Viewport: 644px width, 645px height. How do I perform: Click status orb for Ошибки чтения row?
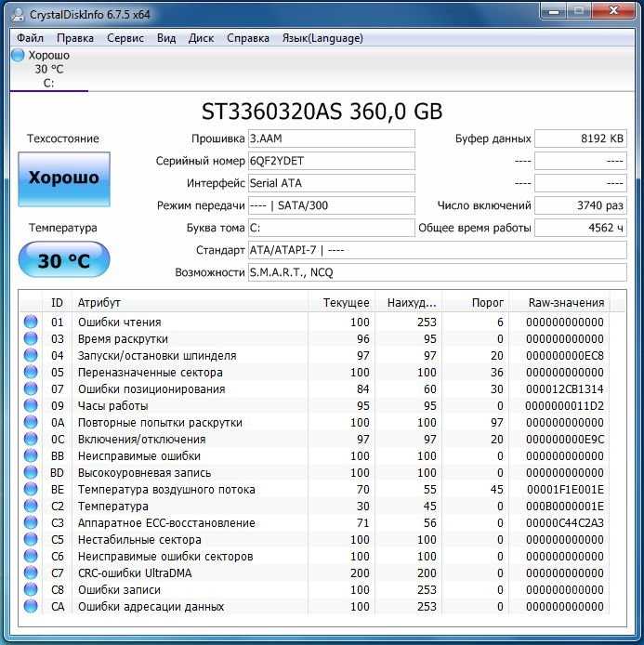click(x=31, y=322)
